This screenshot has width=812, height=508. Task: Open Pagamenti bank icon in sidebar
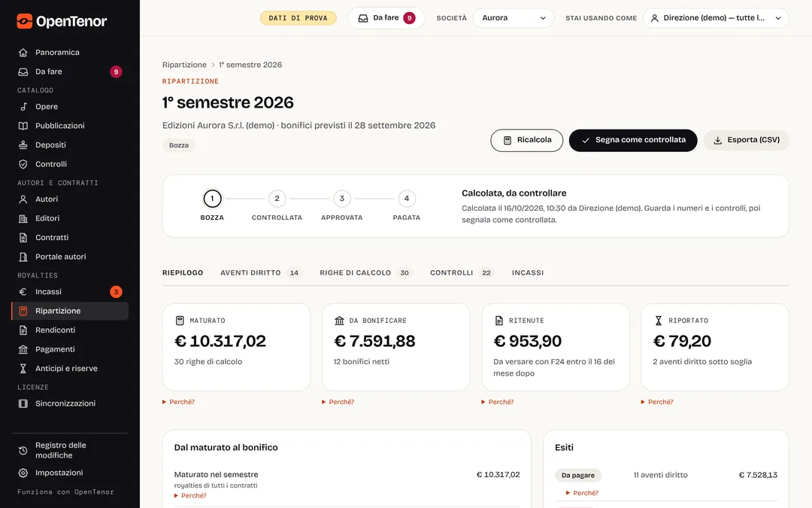click(x=23, y=349)
